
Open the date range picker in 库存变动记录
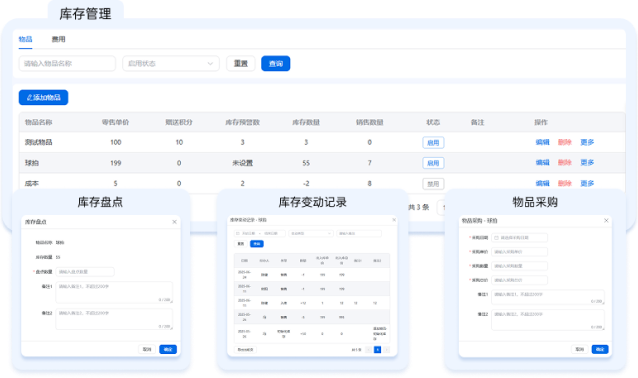pyautogui.click(x=260, y=234)
